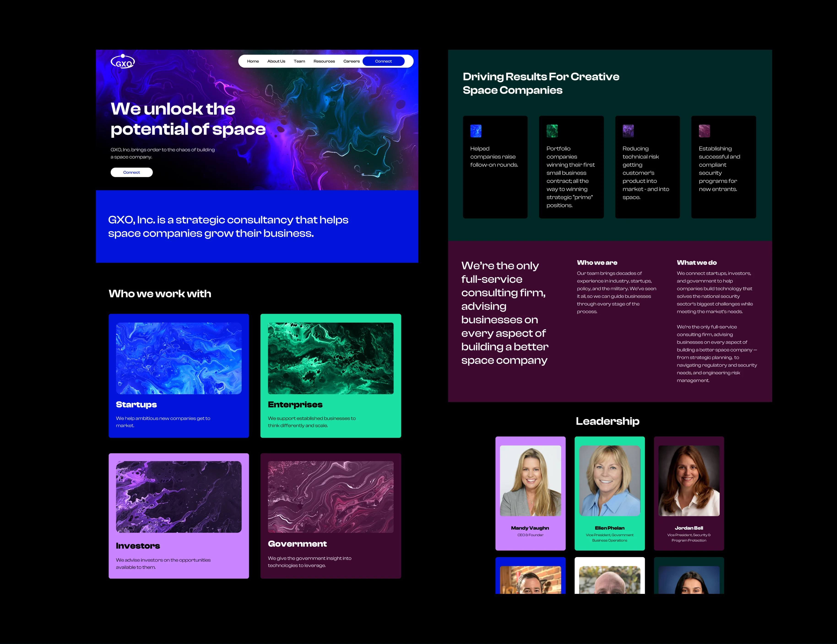The image size is (837, 644).
Task: Click 'We support established businesses' text
Action: coord(312,422)
